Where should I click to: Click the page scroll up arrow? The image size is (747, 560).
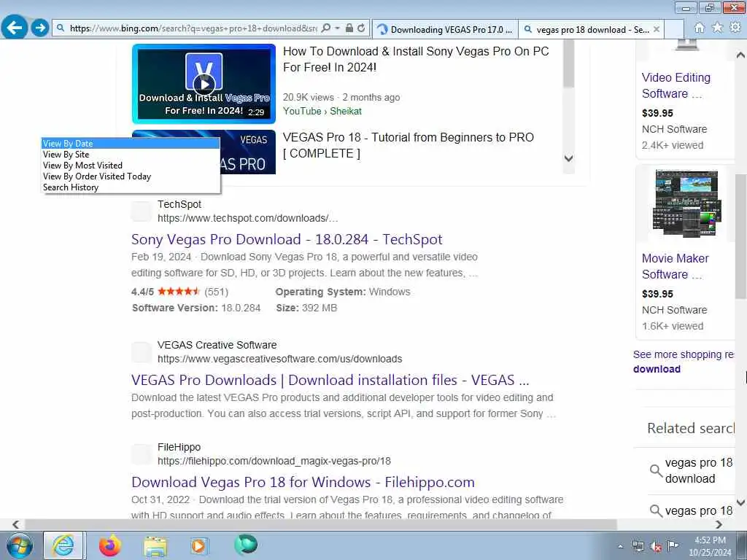740,55
